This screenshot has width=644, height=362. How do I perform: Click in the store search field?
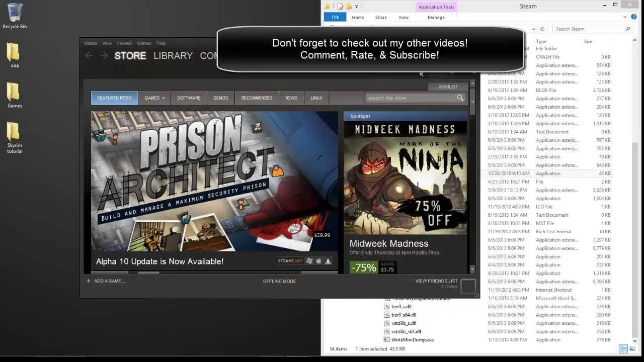click(x=411, y=98)
